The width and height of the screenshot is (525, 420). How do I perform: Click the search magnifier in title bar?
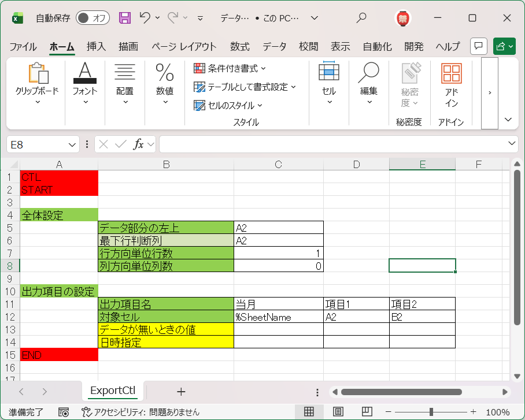361,18
